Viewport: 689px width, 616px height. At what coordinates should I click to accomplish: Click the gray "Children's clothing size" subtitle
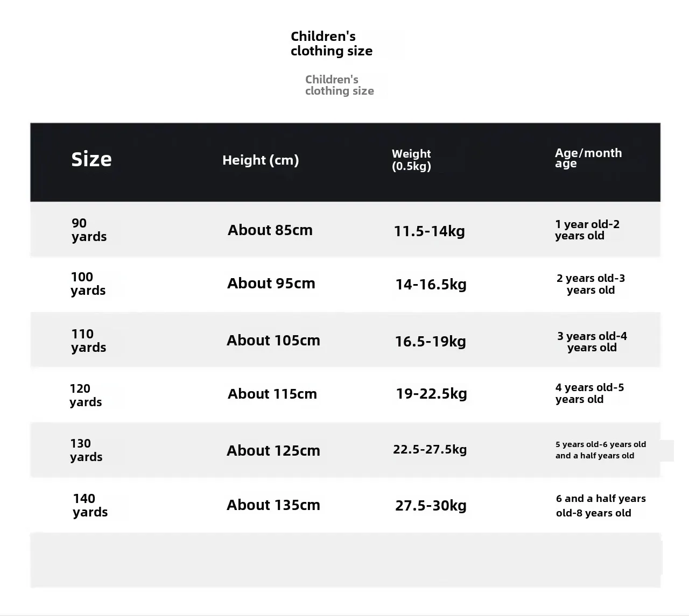point(339,85)
